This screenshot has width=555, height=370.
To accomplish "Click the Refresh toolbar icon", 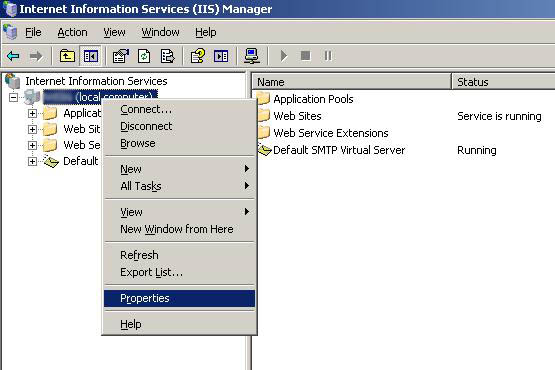I will tap(144, 56).
